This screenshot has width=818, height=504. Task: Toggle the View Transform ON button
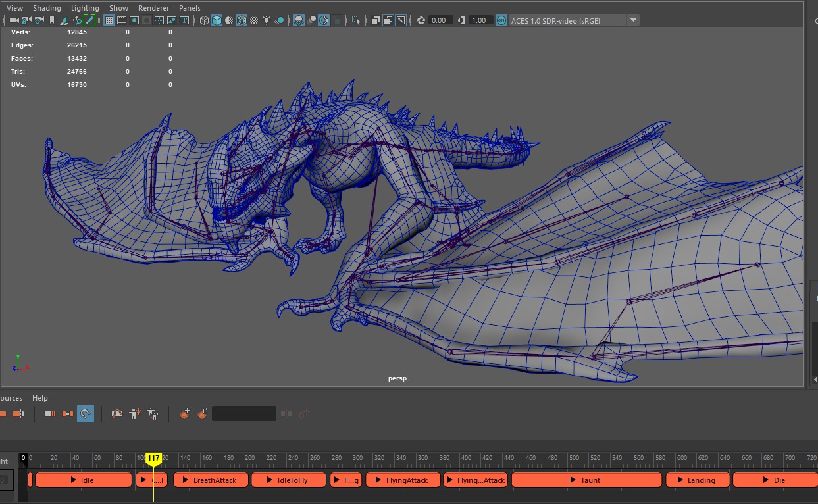501,20
